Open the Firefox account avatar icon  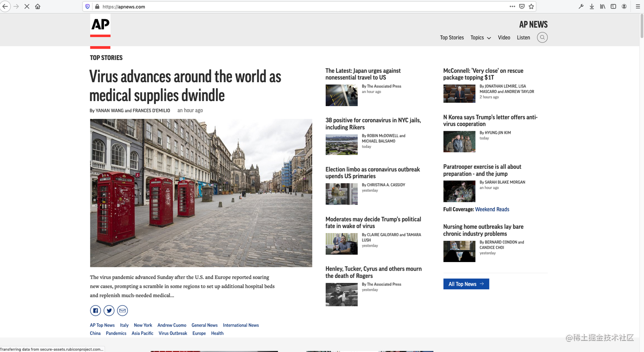(x=624, y=6)
